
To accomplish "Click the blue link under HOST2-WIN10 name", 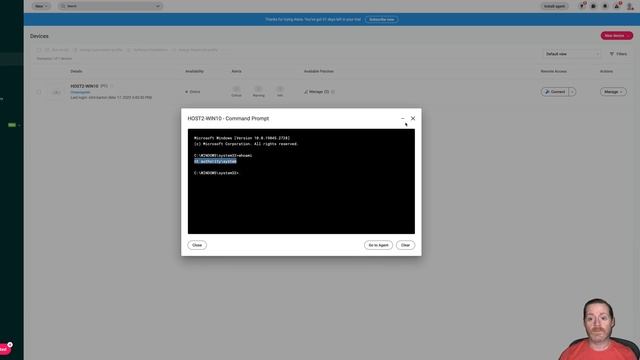I will [80, 92].
